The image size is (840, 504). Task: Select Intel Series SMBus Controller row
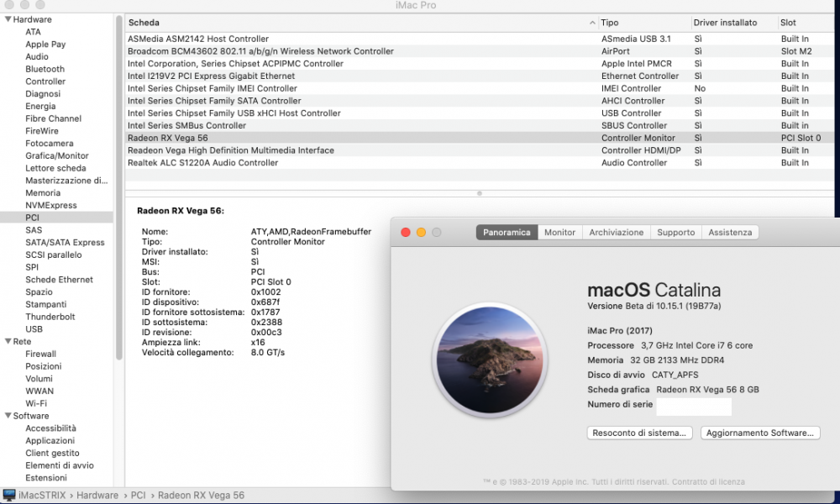point(479,125)
